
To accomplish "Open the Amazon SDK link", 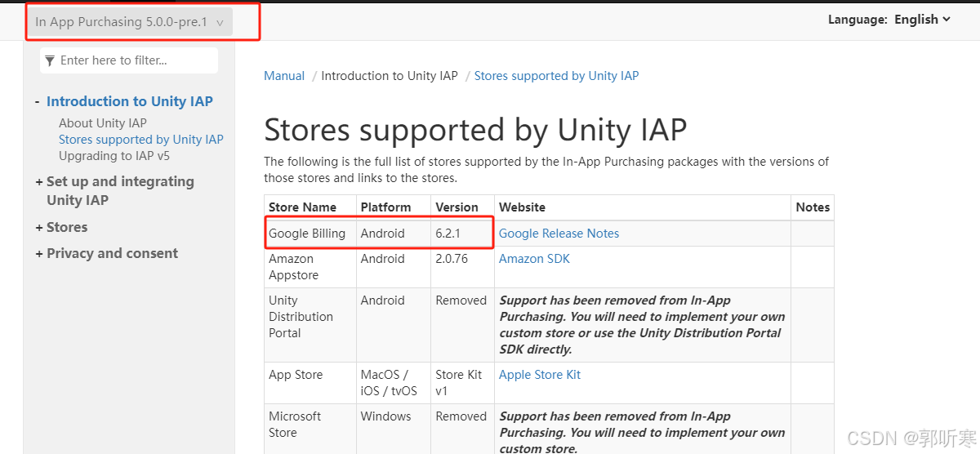I will point(534,259).
